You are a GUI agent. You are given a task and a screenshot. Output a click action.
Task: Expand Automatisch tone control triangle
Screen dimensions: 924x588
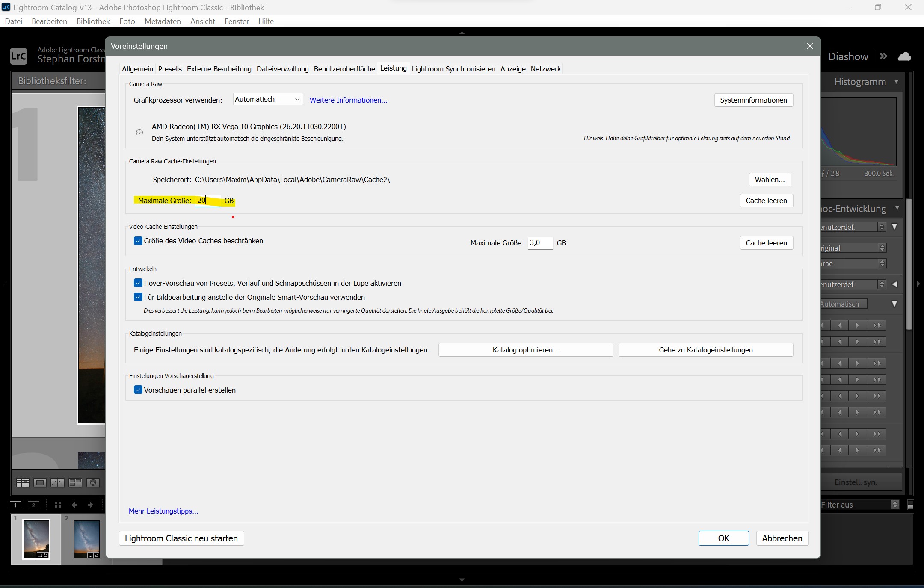894,304
